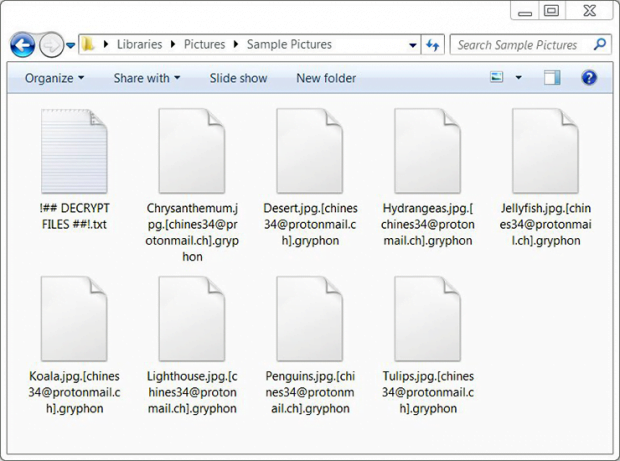
Task: Click the '!## DECRYPT FILES ##!.txt' file name
Action: 74,216
